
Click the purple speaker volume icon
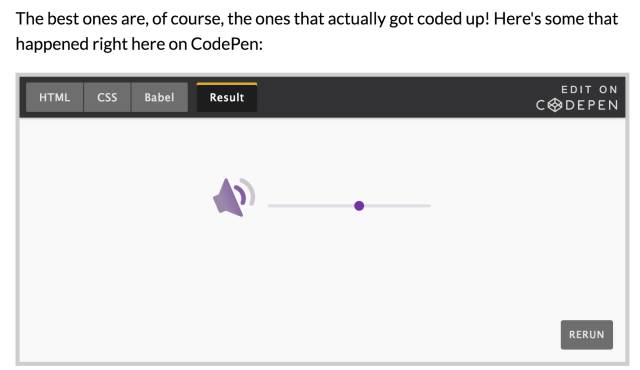[233, 197]
